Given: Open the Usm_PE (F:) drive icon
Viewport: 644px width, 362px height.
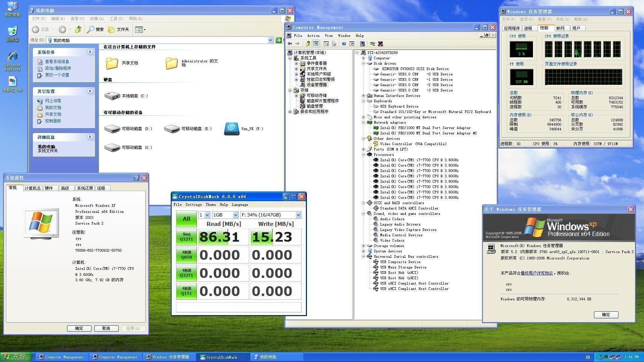Looking at the screenshot, I should point(231,129).
